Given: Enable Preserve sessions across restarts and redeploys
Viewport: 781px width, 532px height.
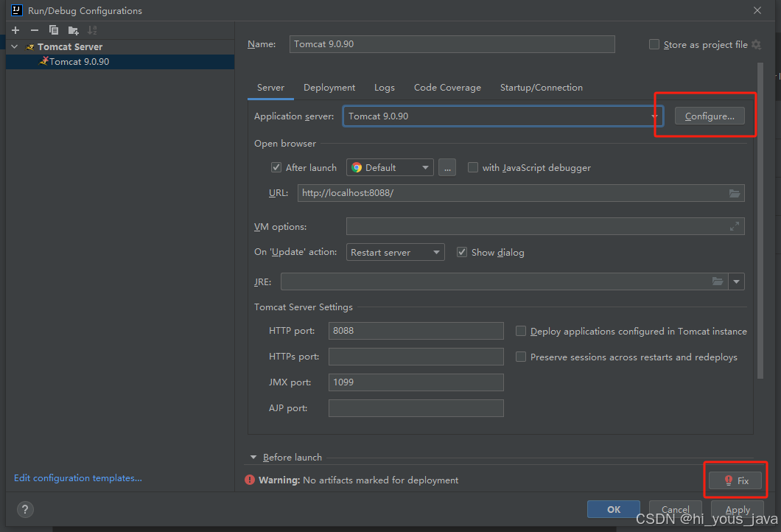Looking at the screenshot, I should click(x=520, y=357).
